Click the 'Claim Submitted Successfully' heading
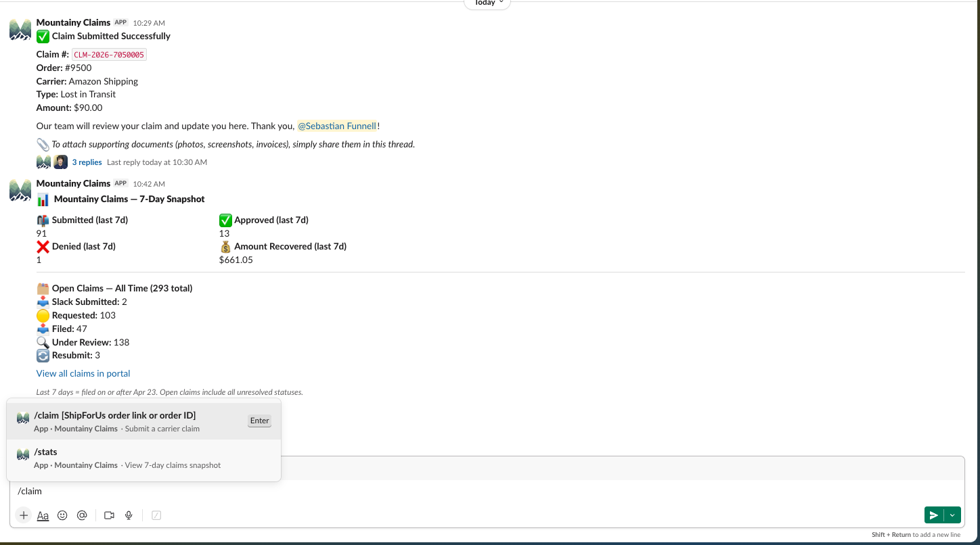The image size is (980, 545). coord(111,36)
